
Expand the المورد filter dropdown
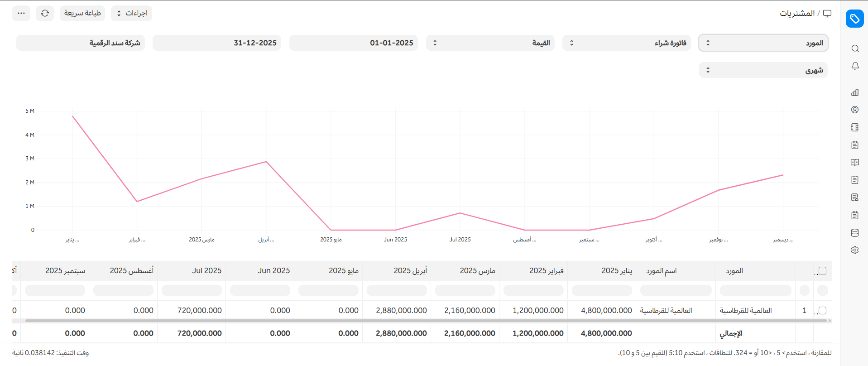click(763, 43)
